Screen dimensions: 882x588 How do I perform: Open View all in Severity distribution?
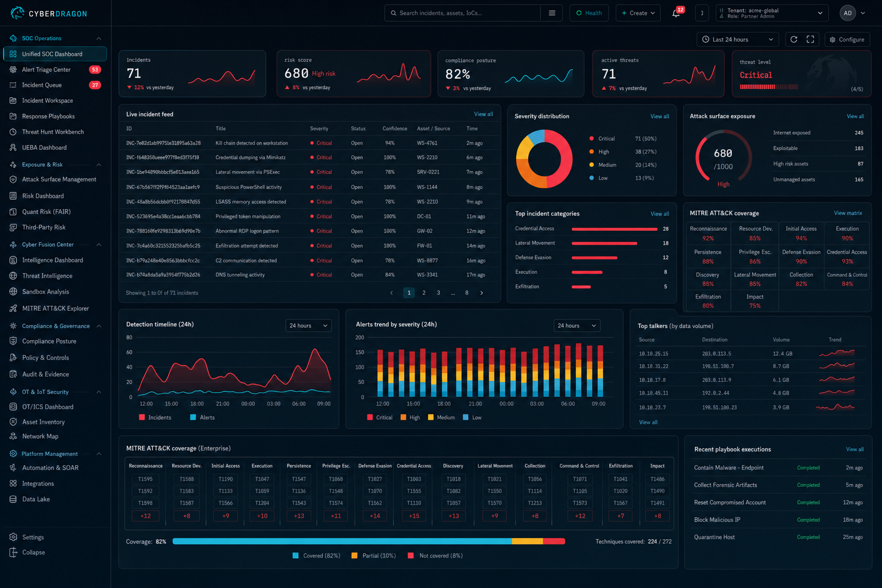pyautogui.click(x=659, y=117)
